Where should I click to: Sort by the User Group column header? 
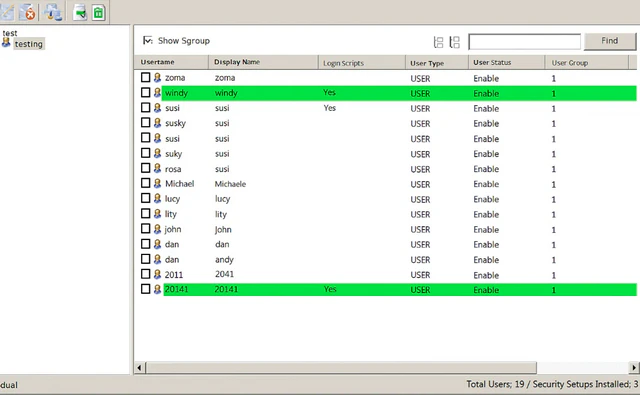[587, 63]
